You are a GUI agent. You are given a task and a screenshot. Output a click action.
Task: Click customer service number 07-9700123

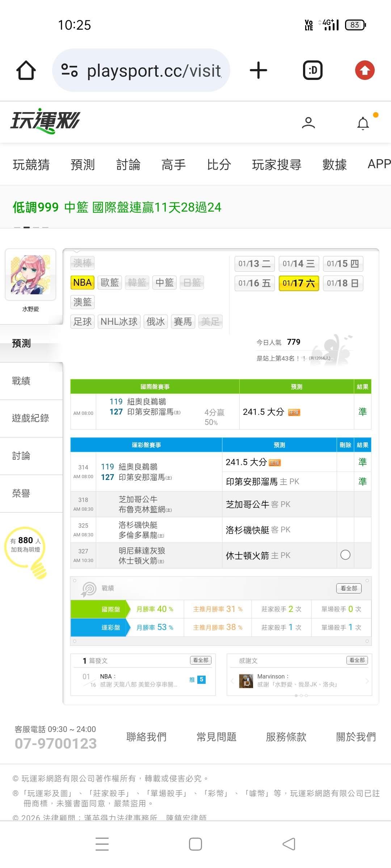56,744
